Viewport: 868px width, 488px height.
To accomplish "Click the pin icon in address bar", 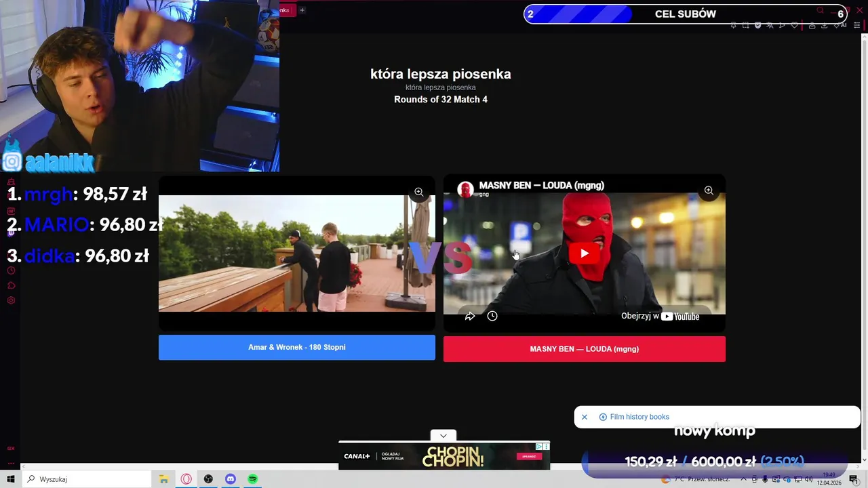I will pyautogui.click(x=733, y=25).
